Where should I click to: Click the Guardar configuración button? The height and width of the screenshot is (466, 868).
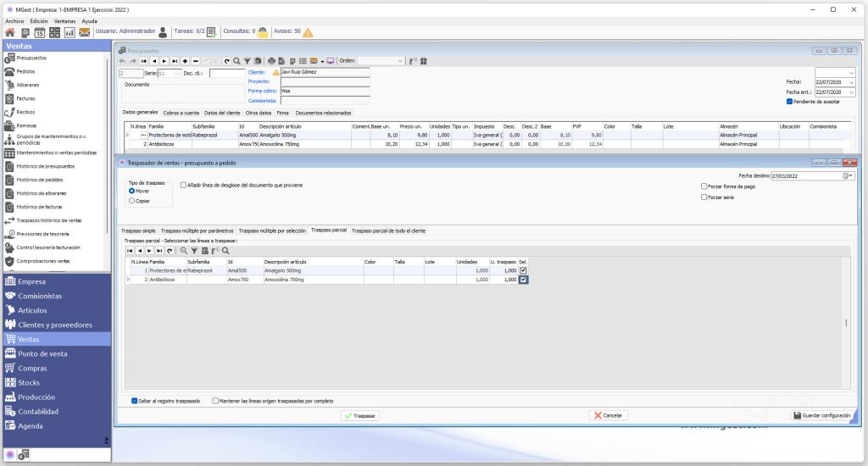pyautogui.click(x=822, y=416)
